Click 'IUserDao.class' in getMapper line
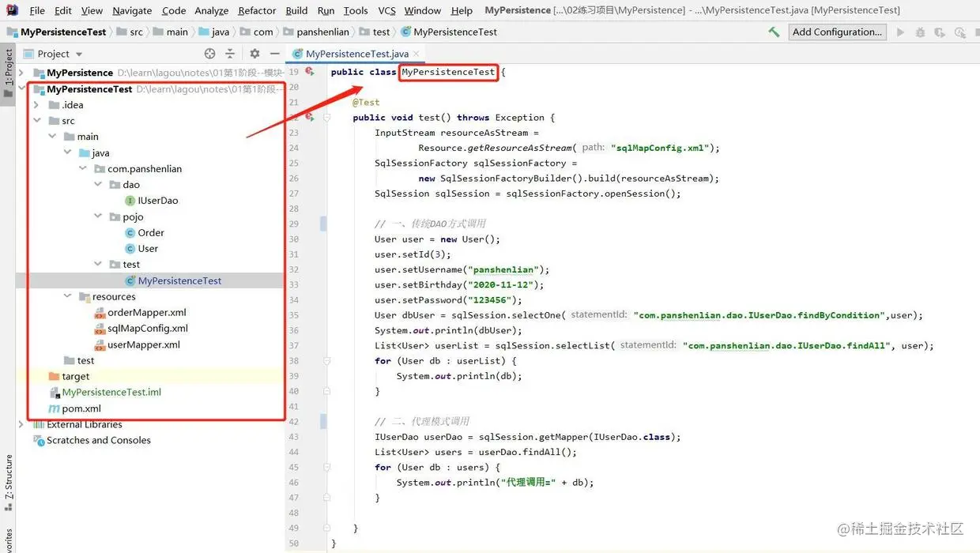 [633, 437]
